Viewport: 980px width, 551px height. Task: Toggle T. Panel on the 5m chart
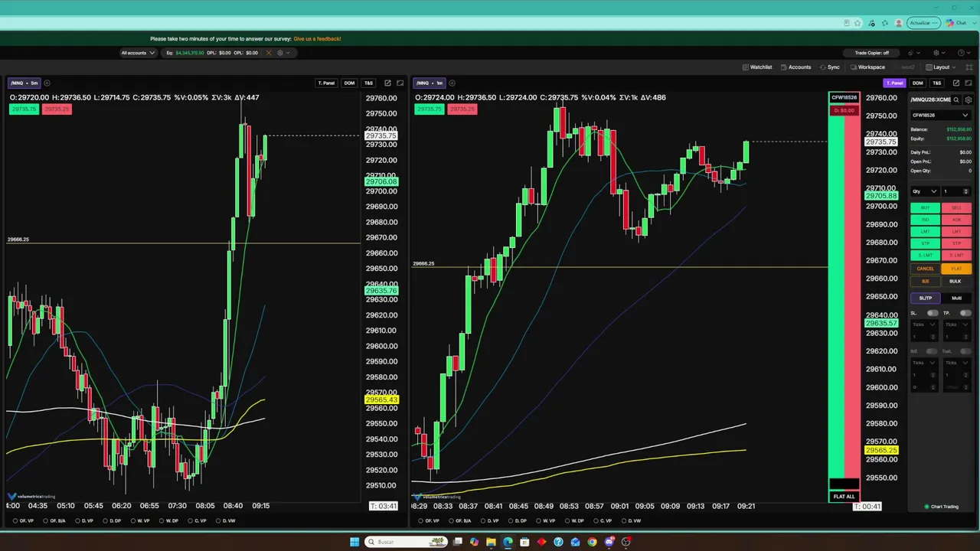[326, 83]
